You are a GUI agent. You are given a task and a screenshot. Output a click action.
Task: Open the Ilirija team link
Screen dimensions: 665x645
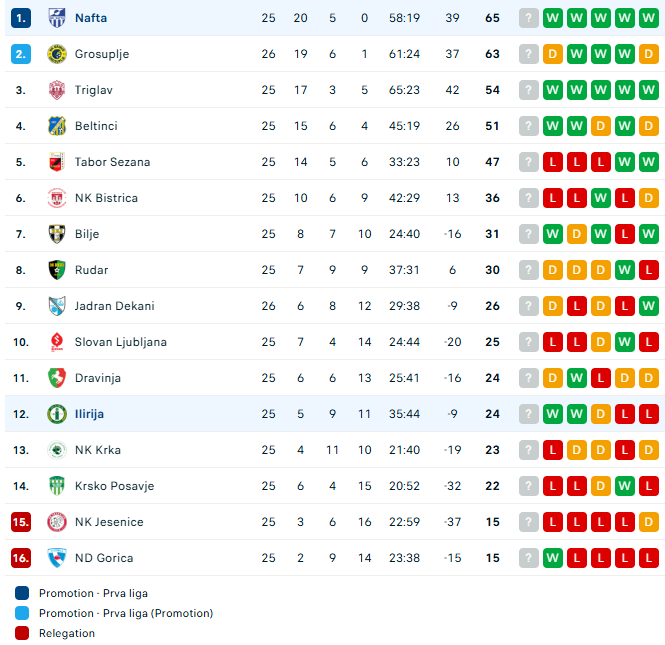[89, 414]
